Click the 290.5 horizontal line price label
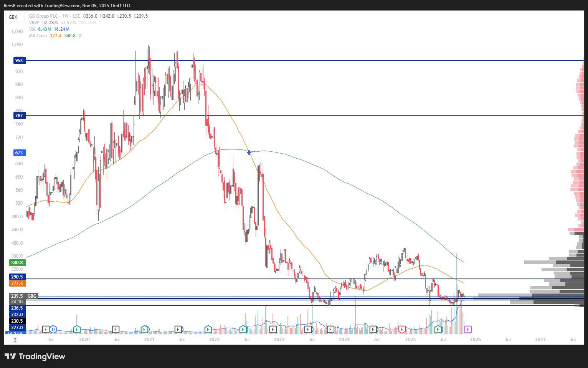Image resolution: width=588 pixels, height=368 pixels. click(x=17, y=277)
